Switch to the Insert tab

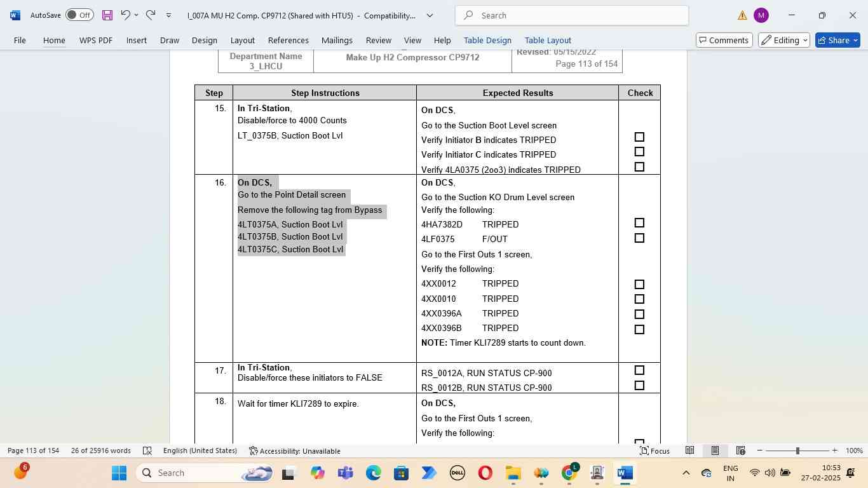(136, 40)
